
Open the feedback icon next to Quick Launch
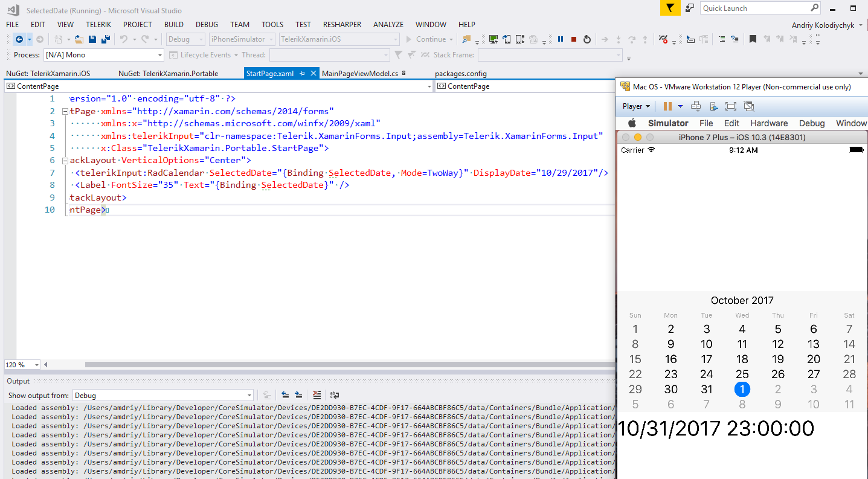coord(689,8)
